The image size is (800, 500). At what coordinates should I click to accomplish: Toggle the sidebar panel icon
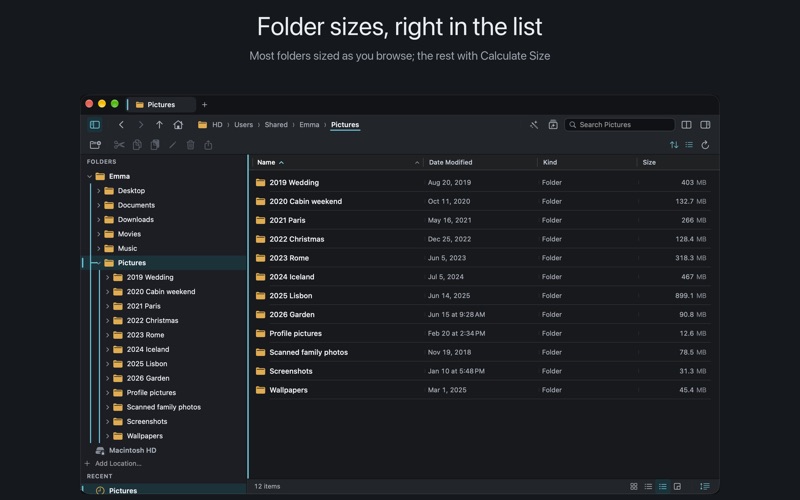[95, 124]
